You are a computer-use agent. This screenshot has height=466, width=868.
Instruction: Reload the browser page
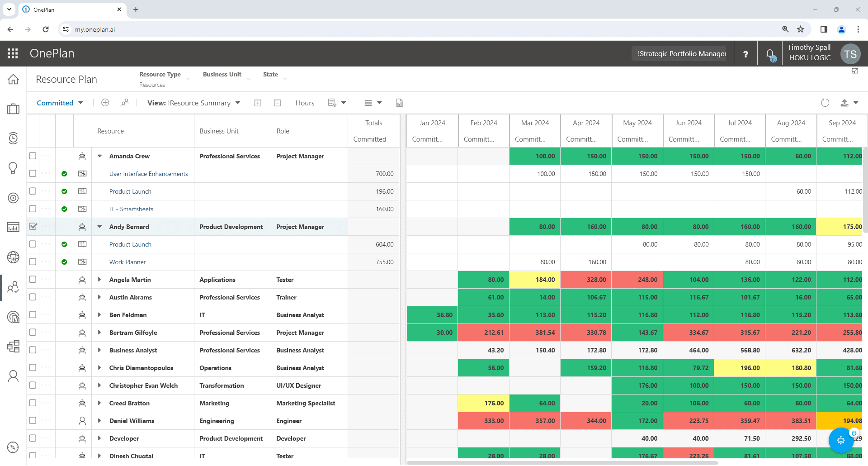(x=45, y=29)
